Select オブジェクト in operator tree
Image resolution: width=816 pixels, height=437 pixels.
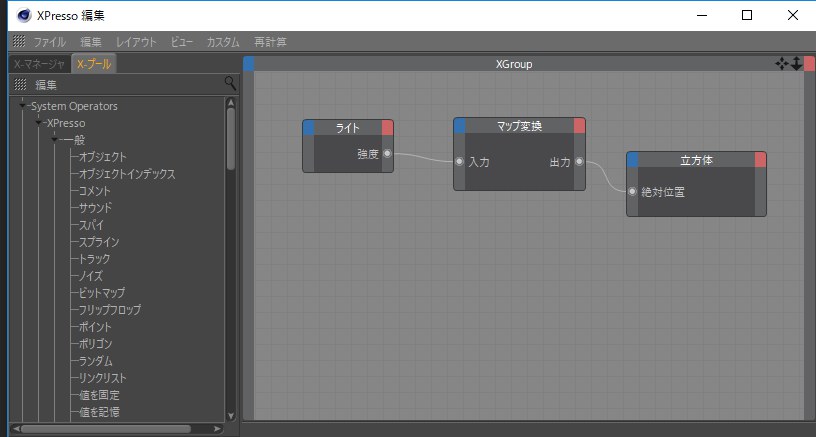103,157
